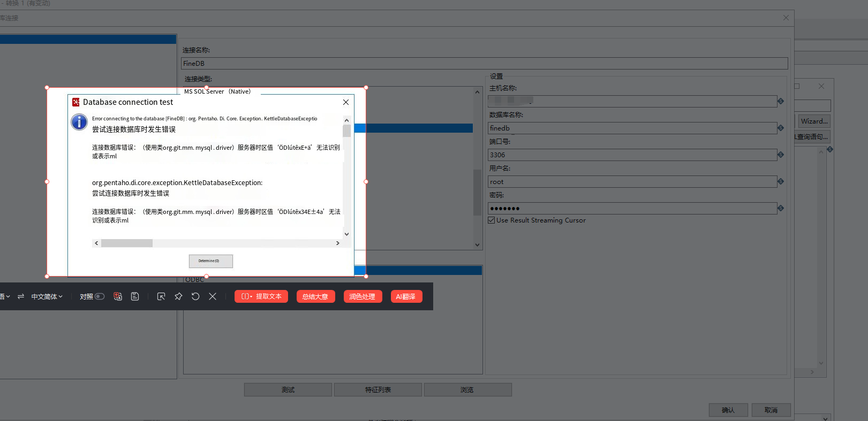868x421 pixels.
Task: Save the screenshot with the floppy icon
Action: [x=135, y=296]
